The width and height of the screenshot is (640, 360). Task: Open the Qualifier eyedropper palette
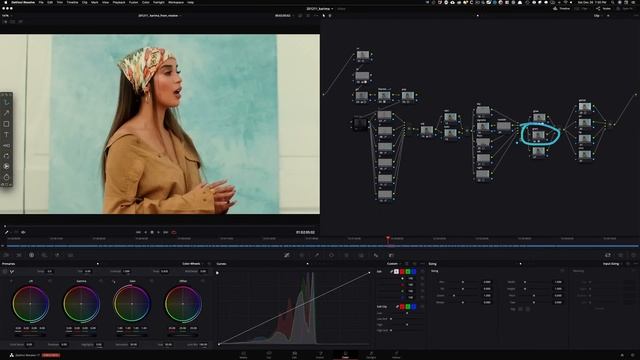pos(316,255)
